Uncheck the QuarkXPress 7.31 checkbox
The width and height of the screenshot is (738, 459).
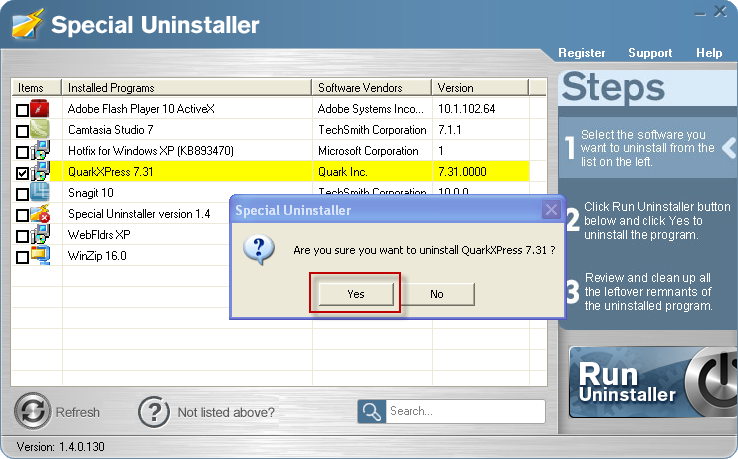[x=22, y=173]
